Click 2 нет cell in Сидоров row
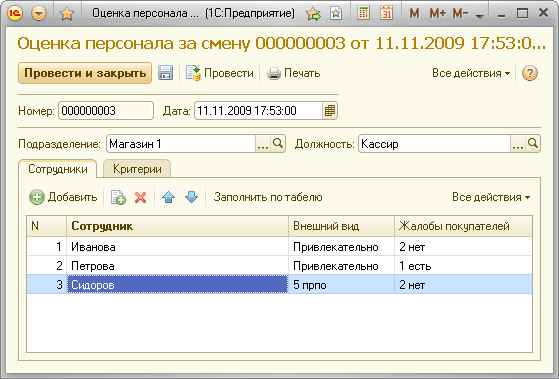Image resolution: width=559 pixels, height=379 pixels. (x=463, y=285)
